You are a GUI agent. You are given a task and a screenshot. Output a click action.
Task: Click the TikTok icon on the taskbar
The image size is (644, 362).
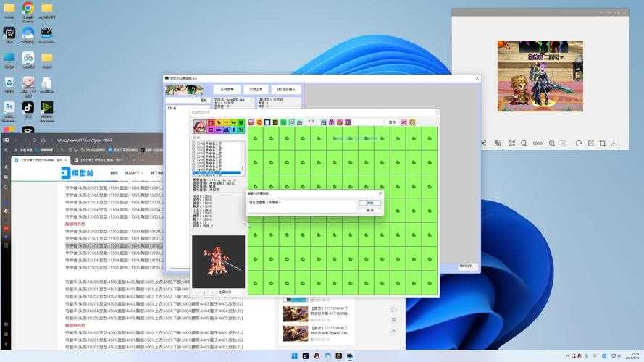pyautogui.click(x=306, y=355)
